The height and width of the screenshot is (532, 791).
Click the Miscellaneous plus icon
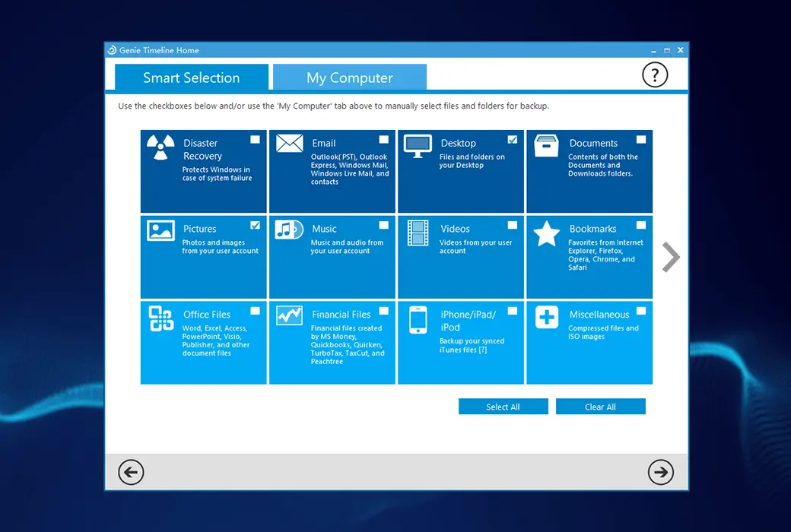(547, 317)
